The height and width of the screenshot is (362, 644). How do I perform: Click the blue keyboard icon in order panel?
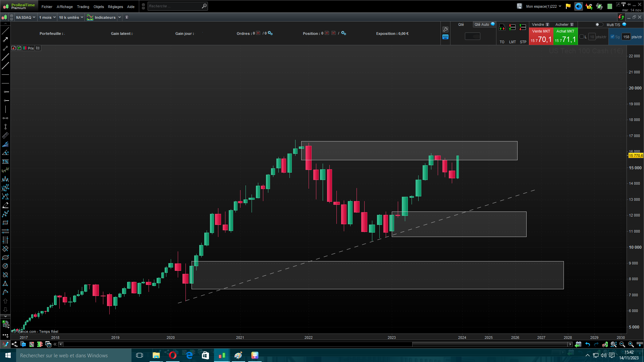[x=445, y=37]
